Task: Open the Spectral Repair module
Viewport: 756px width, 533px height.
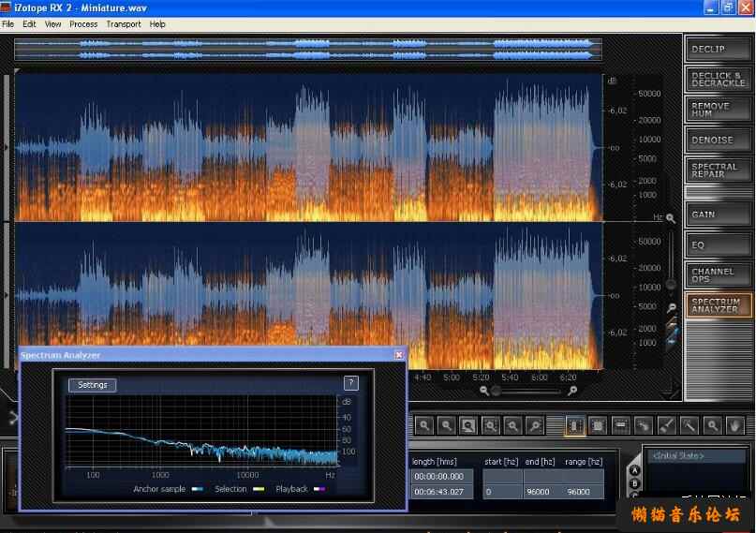Action: pos(719,170)
